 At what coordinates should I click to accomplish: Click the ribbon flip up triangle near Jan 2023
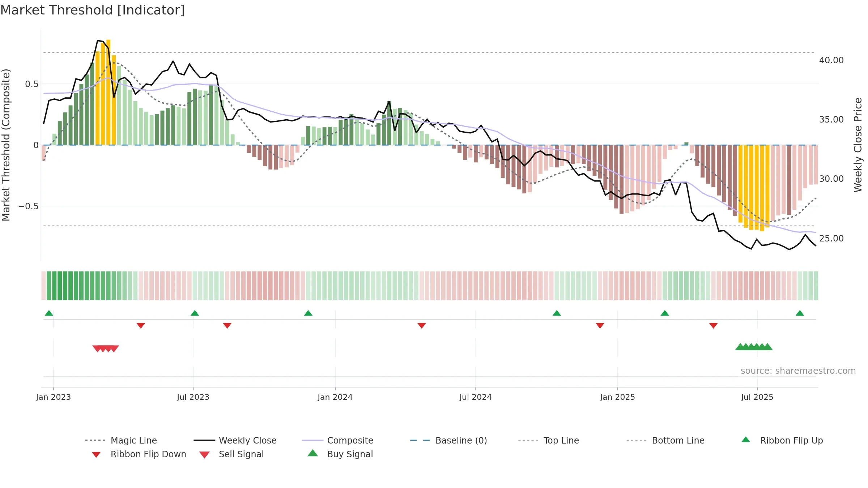pos(49,313)
